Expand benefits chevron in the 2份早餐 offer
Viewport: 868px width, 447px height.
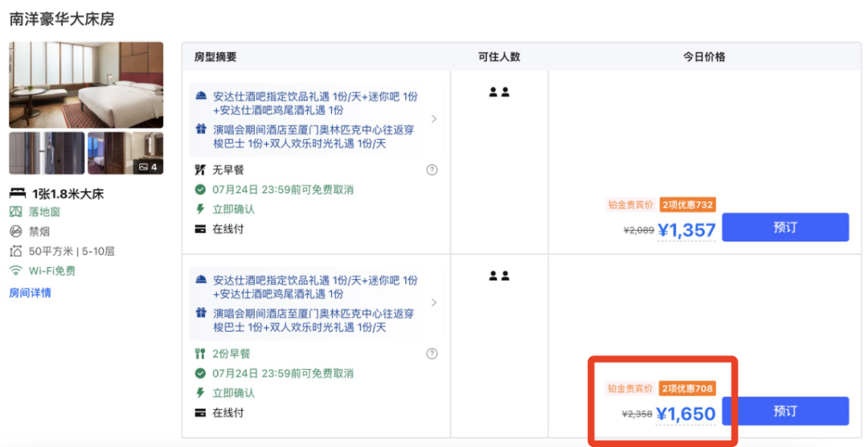click(434, 303)
